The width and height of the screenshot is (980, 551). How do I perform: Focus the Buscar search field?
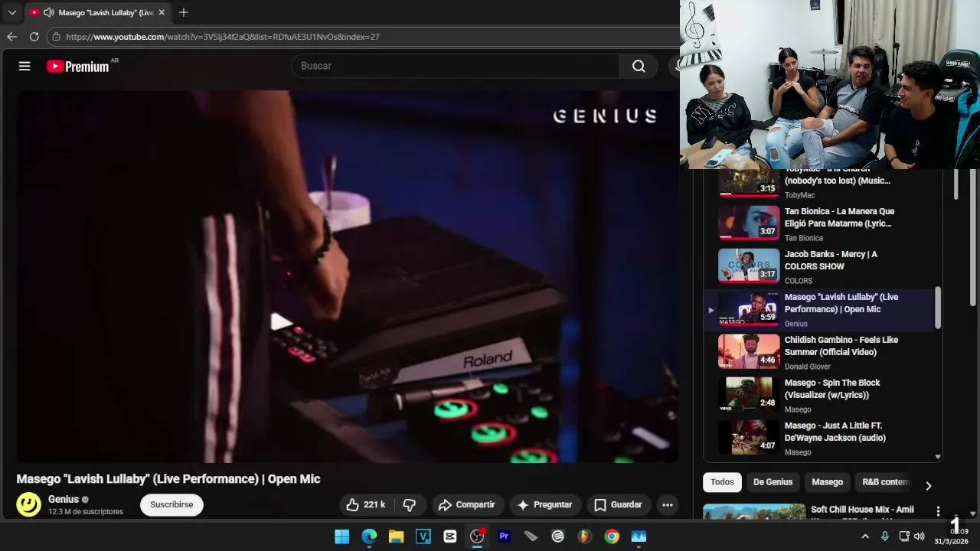coord(456,66)
